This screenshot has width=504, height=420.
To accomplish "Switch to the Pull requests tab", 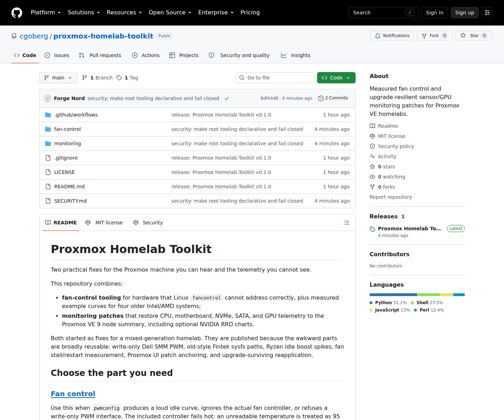I will (100, 55).
